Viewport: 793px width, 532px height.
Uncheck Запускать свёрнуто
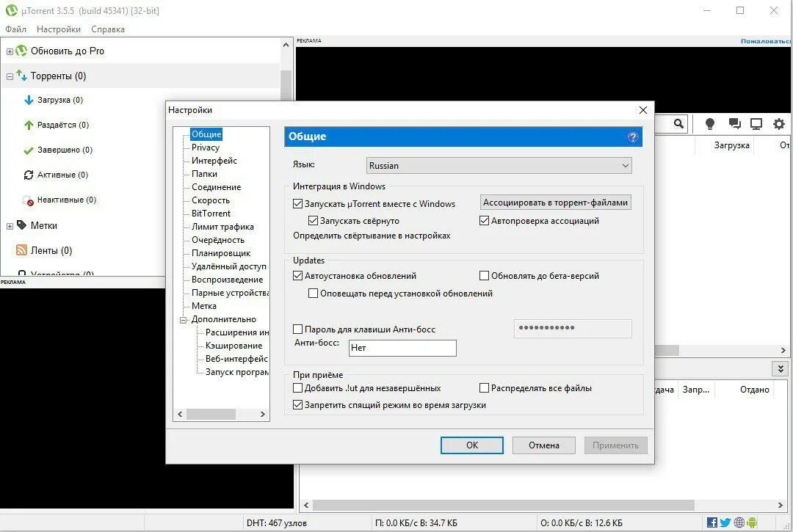pos(313,221)
